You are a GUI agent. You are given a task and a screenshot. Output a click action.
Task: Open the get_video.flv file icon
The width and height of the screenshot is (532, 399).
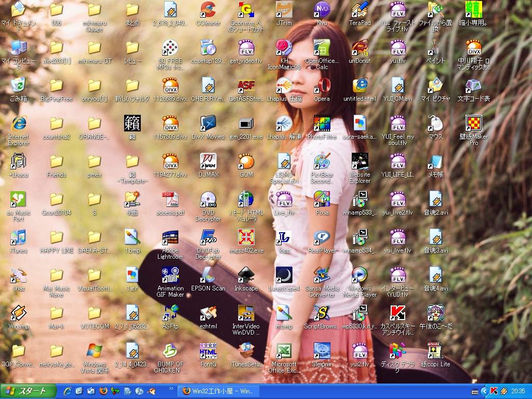(x=246, y=47)
